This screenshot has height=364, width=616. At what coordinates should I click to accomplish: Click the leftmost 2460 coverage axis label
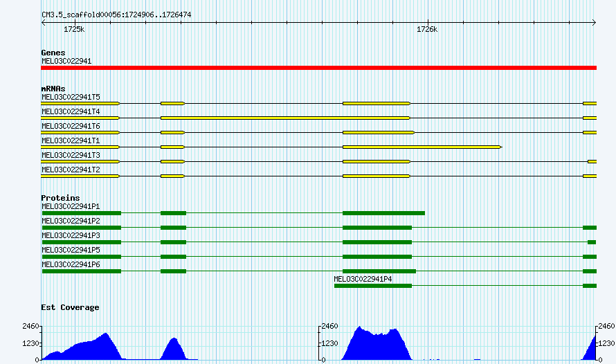click(30, 327)
